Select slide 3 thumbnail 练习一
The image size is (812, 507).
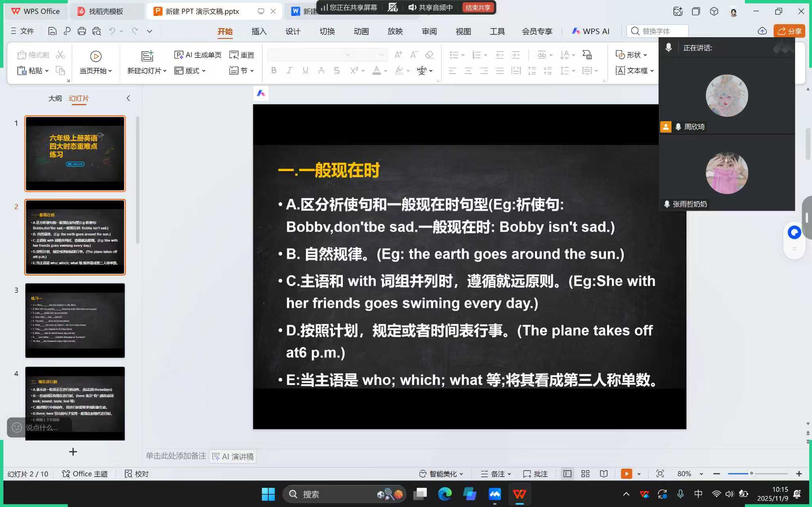click(x=75, y=320)
